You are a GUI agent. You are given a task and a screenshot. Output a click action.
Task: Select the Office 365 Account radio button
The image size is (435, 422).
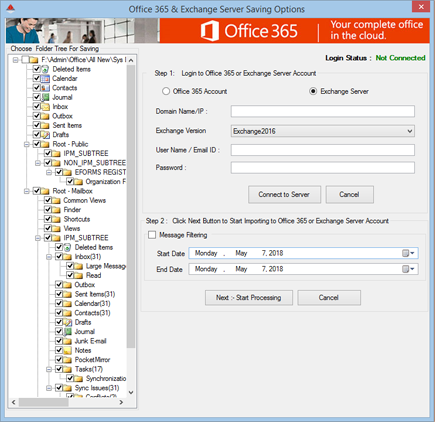[166, 91]
